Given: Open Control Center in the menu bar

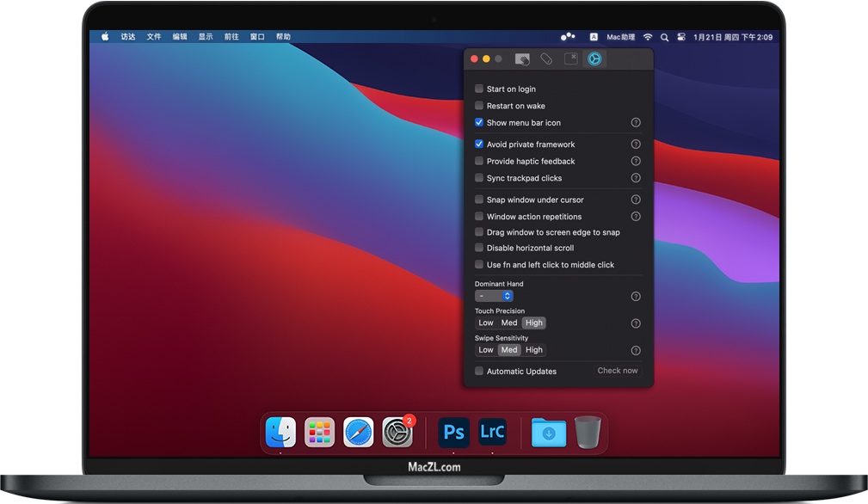Looking at the screenshot, I should 681,37.
